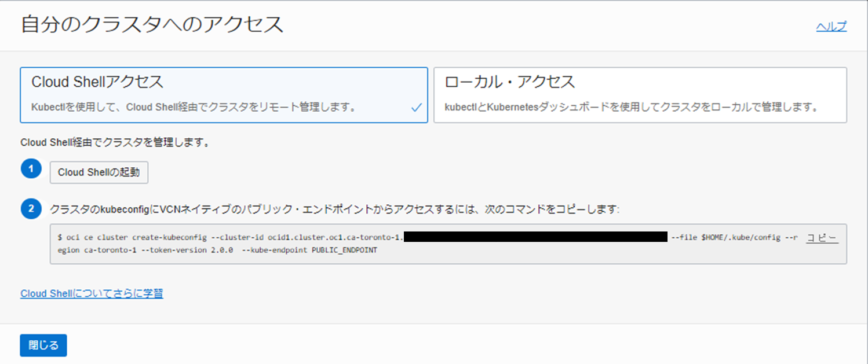Select the ローカル・アクセス option card
The image size is (868, 364).
(640, 95)
